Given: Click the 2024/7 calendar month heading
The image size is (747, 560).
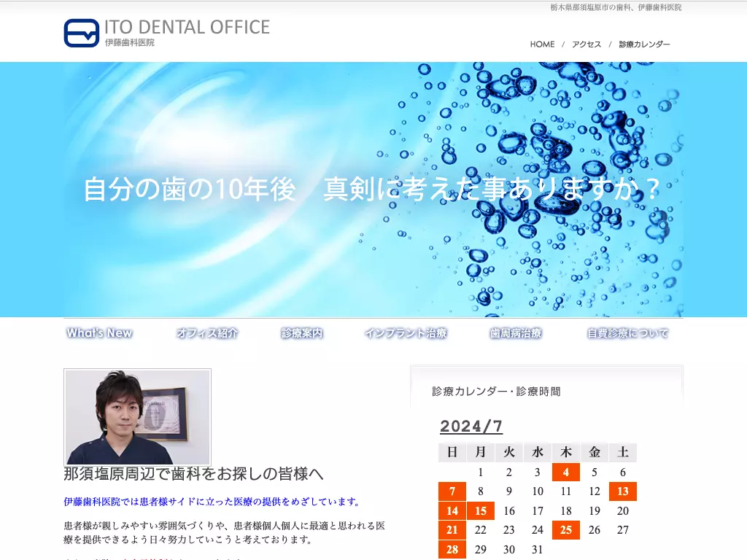Looking at the screenshot, I should [x=471, y=426].
